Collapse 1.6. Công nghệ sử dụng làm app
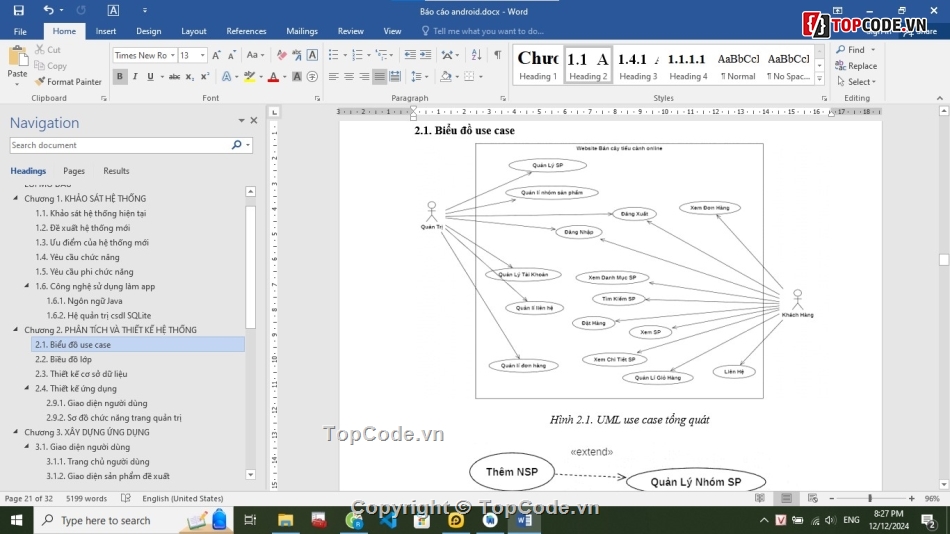950x534 pixels. (27, 285)
